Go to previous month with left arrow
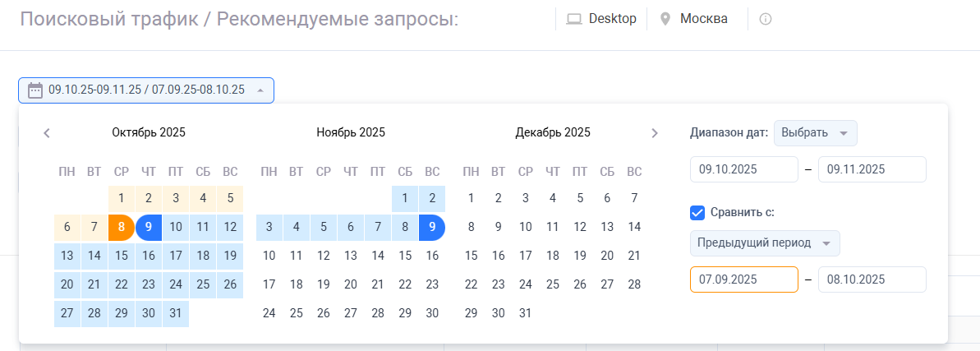Screen dimensions: 980x351 pos(47,133)
